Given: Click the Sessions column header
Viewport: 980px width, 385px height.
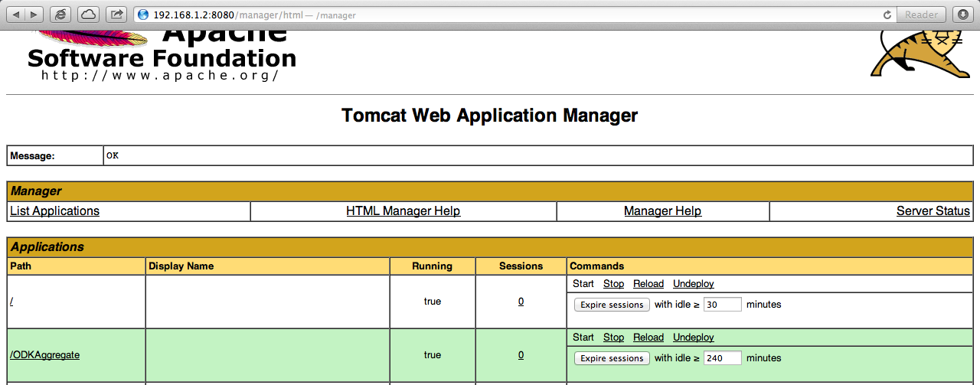Looking at the screenshot, I should 521,266.
